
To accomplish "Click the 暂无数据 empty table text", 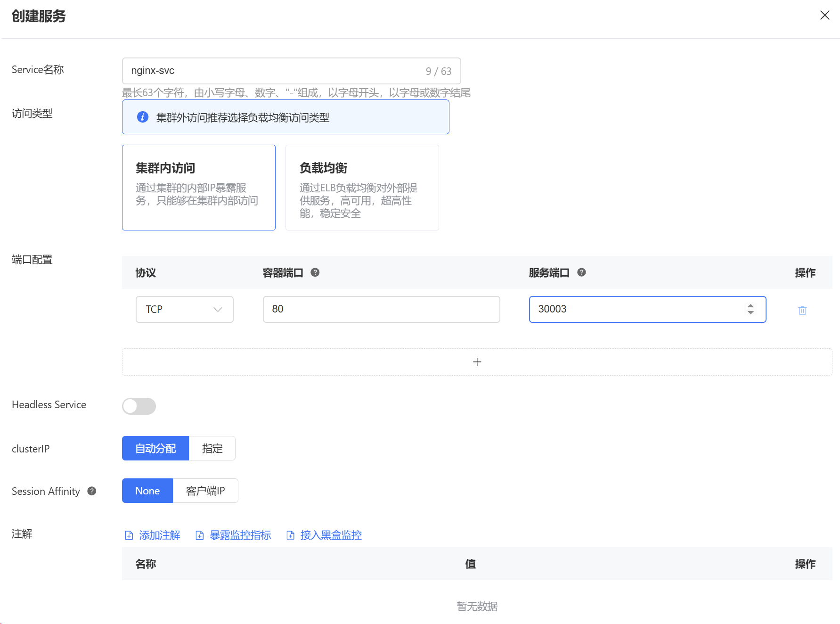I will click(477, 606).
